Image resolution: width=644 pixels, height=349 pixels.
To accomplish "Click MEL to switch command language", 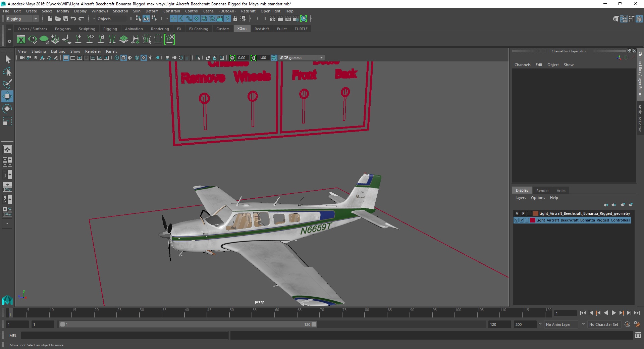I will 13,335.
